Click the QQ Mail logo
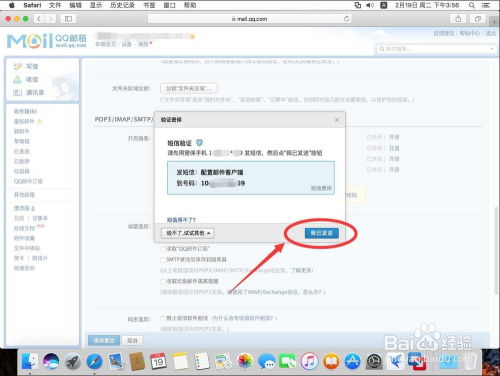The image size is (500, 376). tap(46, 41)
